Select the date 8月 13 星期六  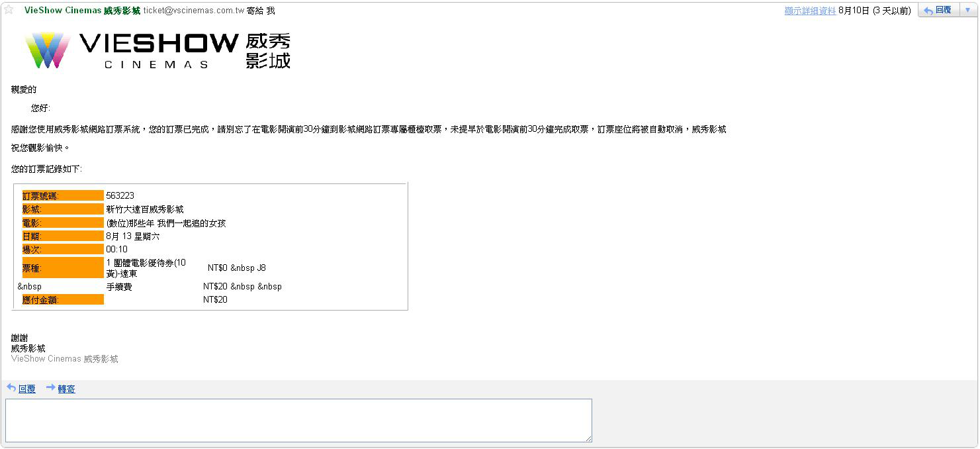coord(132,236)
